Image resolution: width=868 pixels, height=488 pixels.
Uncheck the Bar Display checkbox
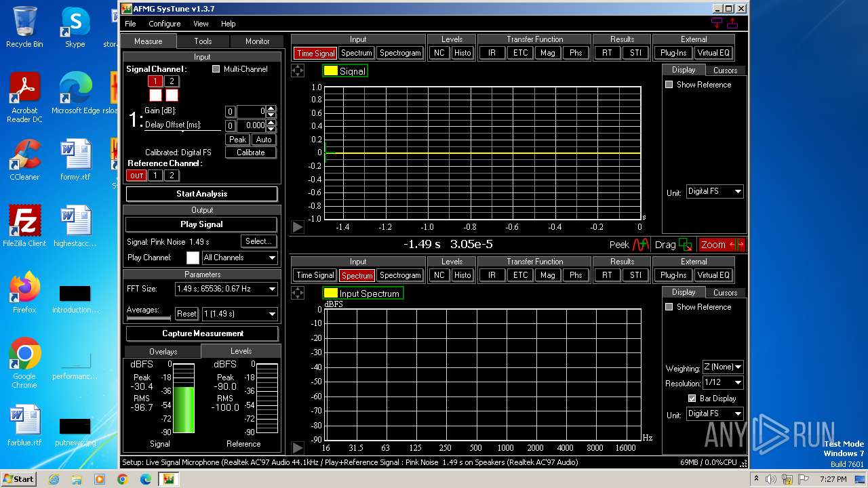[x=692, y=399]
